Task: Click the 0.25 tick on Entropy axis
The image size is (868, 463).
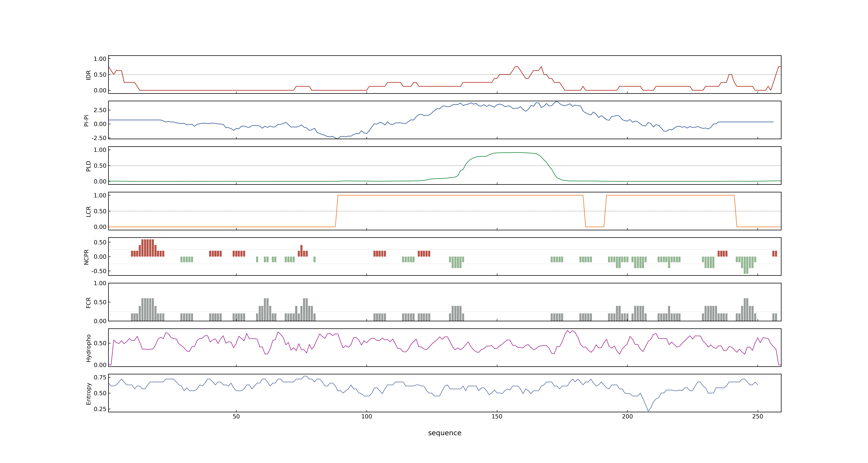Action: pos(100,409)
